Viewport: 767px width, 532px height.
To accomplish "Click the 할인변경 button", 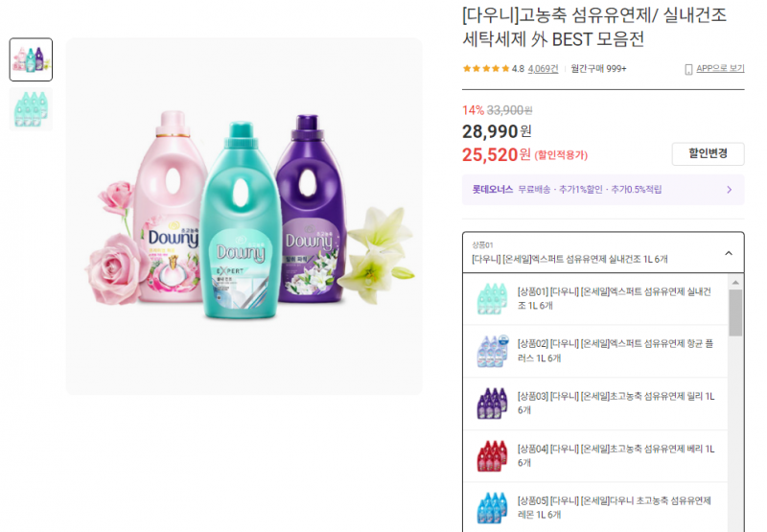I will tap(708, 153).
